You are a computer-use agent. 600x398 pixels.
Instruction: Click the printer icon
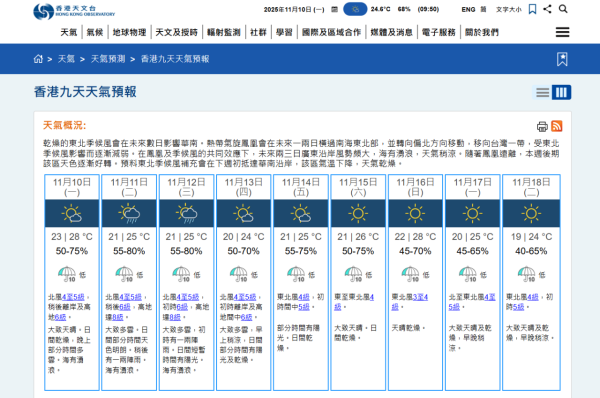[x=542, y=126]
